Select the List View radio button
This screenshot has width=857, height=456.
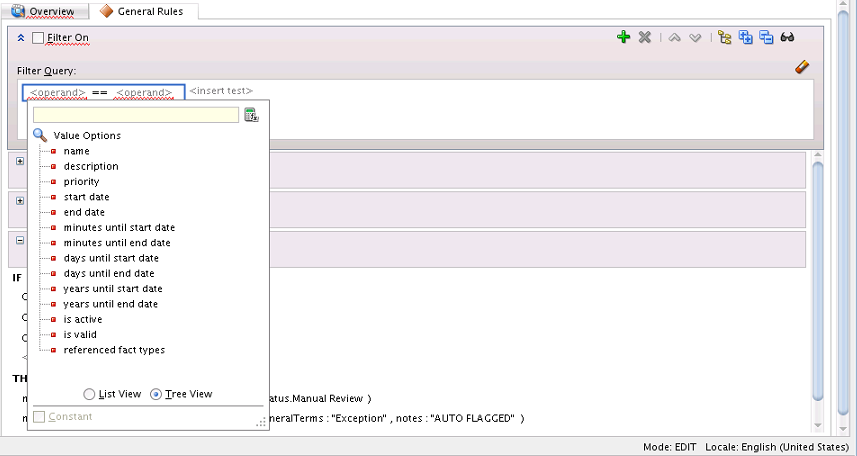coord(89,394)
